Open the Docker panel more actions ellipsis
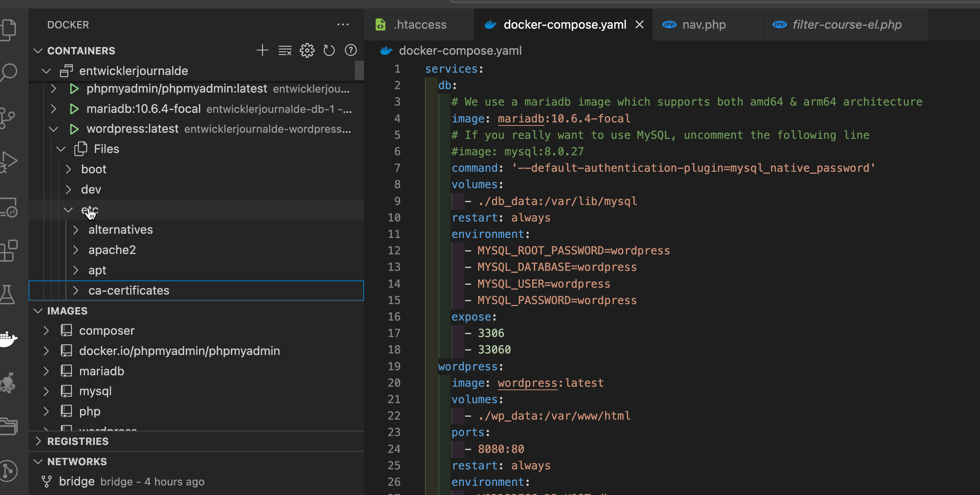Screen dimensions: 980x495 343,24
